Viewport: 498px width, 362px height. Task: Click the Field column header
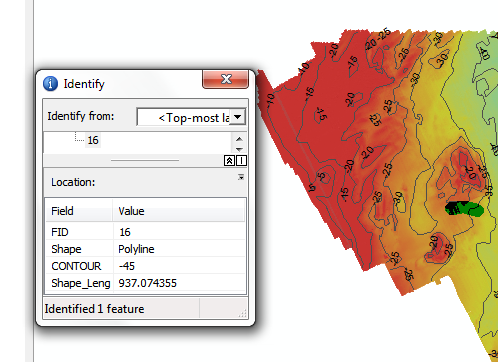[79, 211]
